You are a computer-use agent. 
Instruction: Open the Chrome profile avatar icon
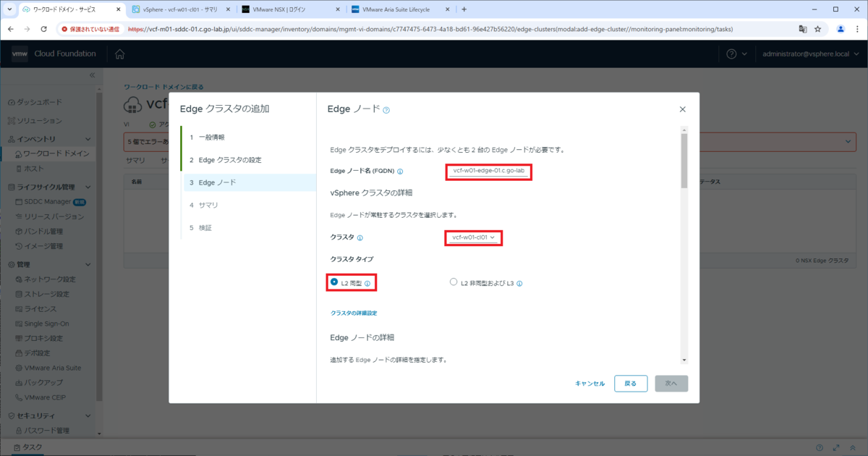click(841, 29)
